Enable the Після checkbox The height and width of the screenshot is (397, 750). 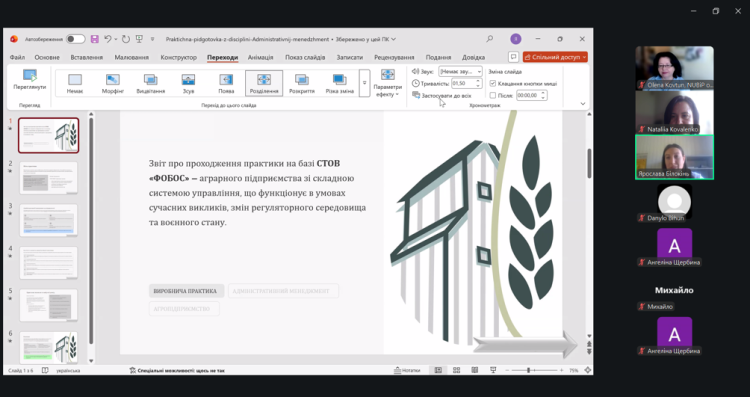pos(493,96)
